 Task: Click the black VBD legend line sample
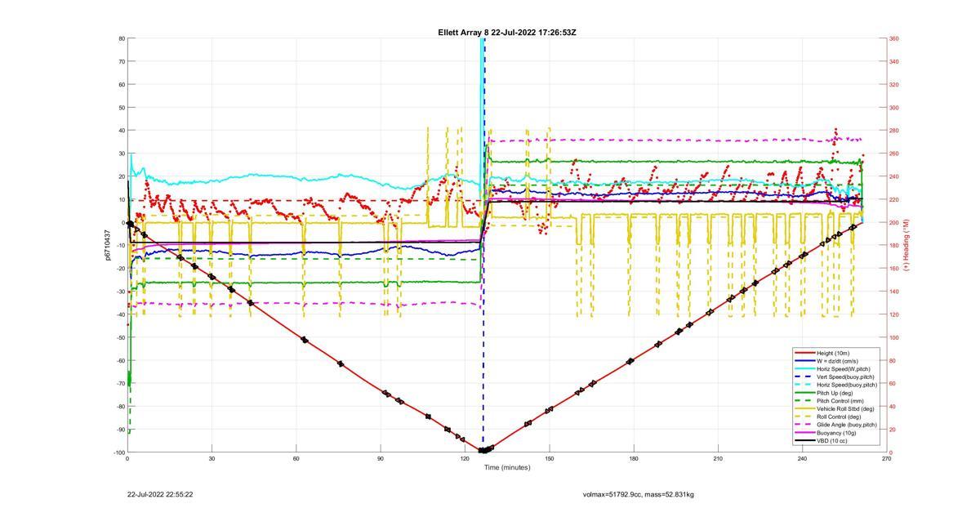click(804, 440)
